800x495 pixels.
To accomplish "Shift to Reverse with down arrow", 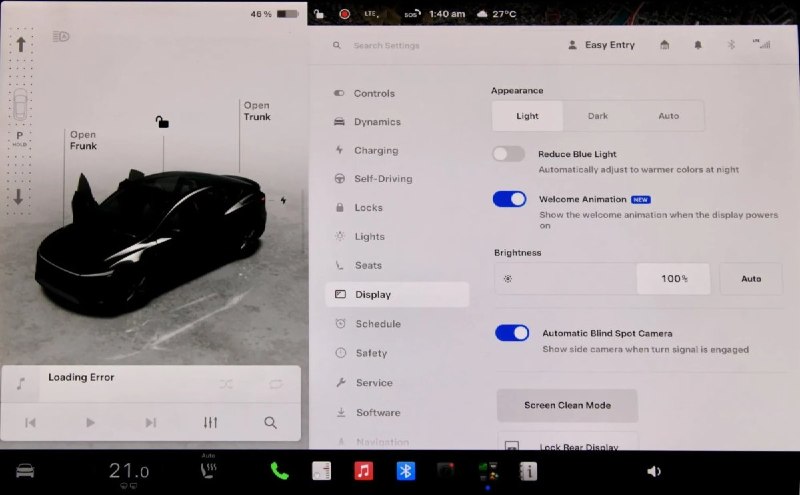I will tap(18, 196).
